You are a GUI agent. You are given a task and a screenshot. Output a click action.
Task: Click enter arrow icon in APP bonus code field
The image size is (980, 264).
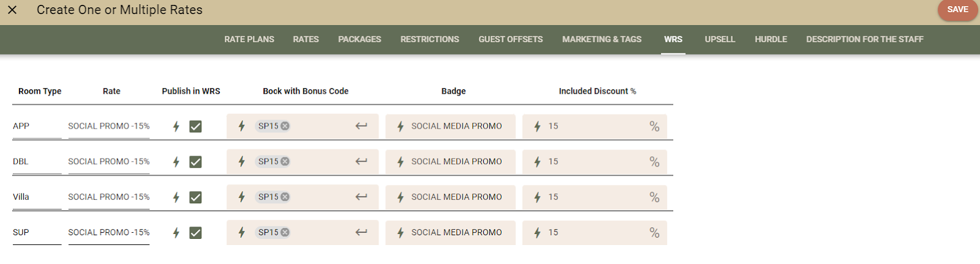pyautogui.click(x=361, y=126)
